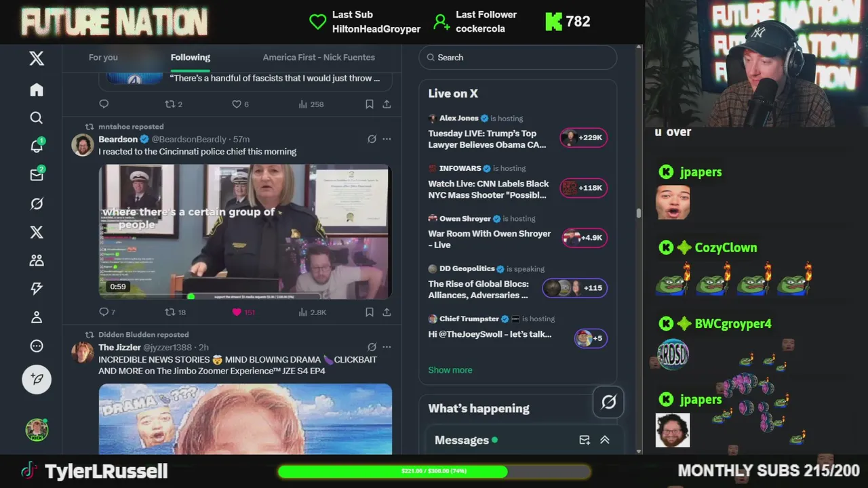Viewport: 868px width, 488px height.
Task: Click the compose Post feather button
Action: [x=37, y=379]
